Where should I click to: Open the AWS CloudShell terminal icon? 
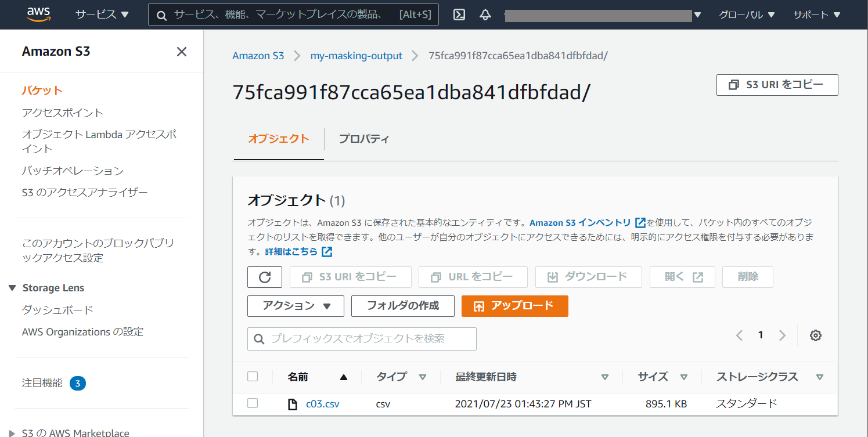click(x=459, y=15)
